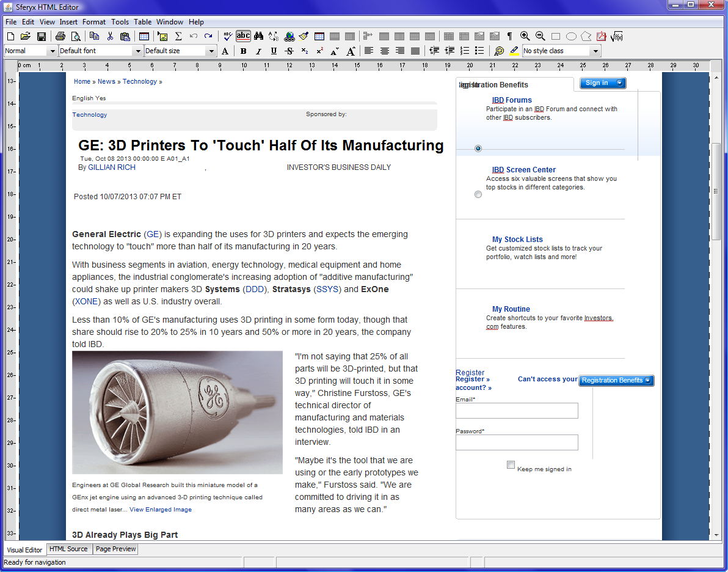The height and width of the screenshot is (572, 728).
Task: Click the PDF export toolbar icon
Action: coord(602,36)
